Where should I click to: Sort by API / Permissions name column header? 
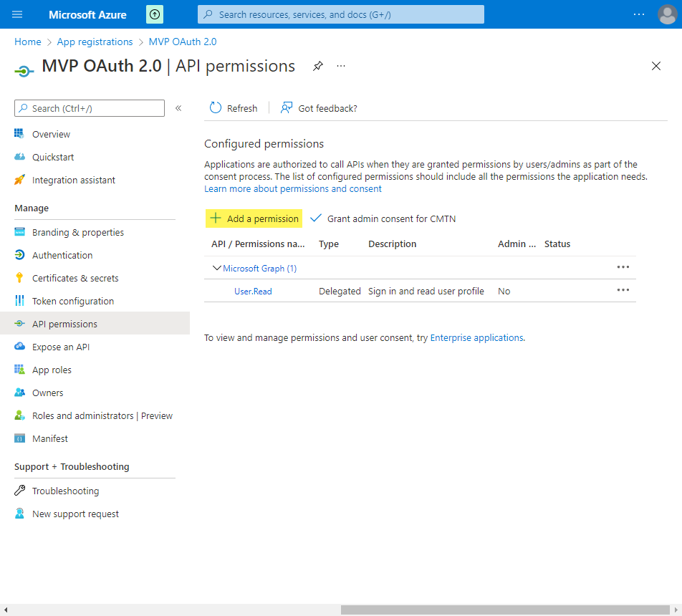(x=258, y=244)
